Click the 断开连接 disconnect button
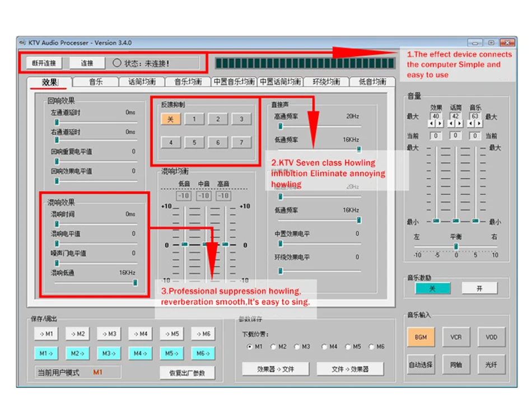 [44, 63]
